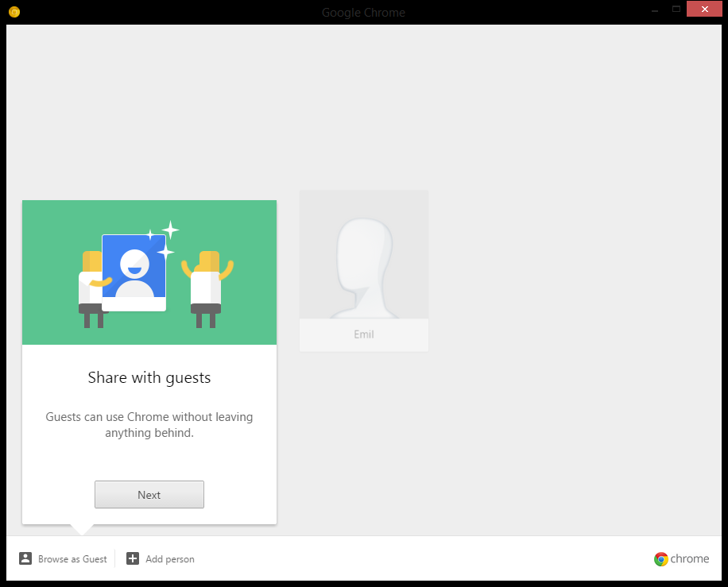
Task: Minimize the Google Chrome window
Action: (x=655, y=10)
